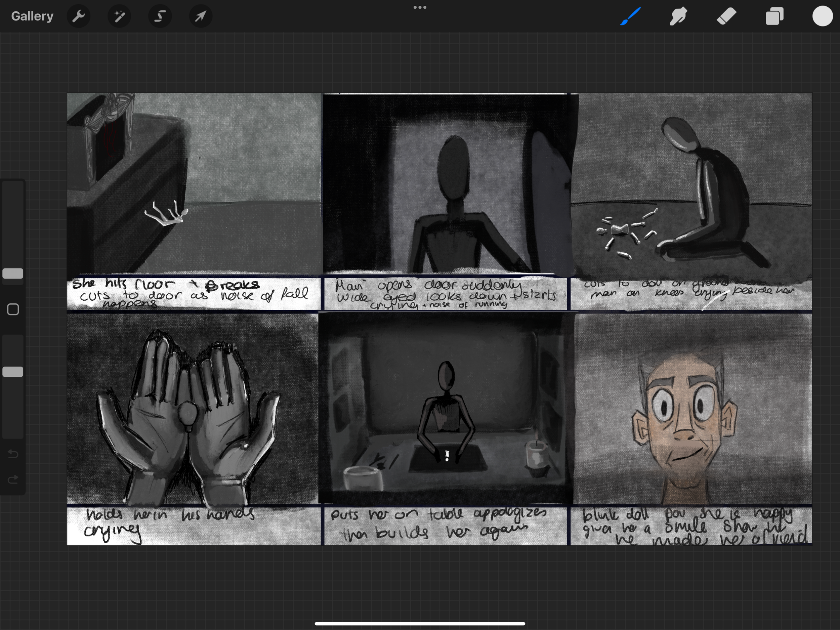Activate the Selection tool
The image size is (840, 630).
click(x=160, y=16)
